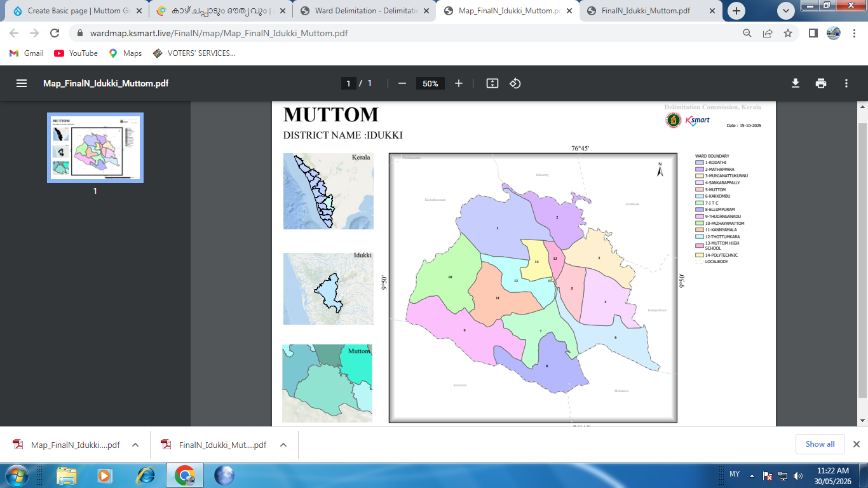Go back to the previous page
Image resolution: width=868 pixels, height=488 pixels.
coord(14,33)
